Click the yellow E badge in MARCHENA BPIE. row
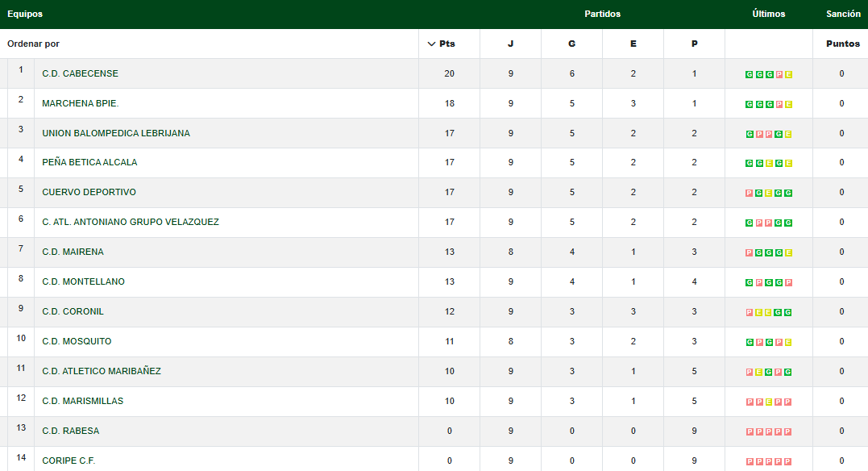This screenshot has width=868, height=471. coord(789,104)
